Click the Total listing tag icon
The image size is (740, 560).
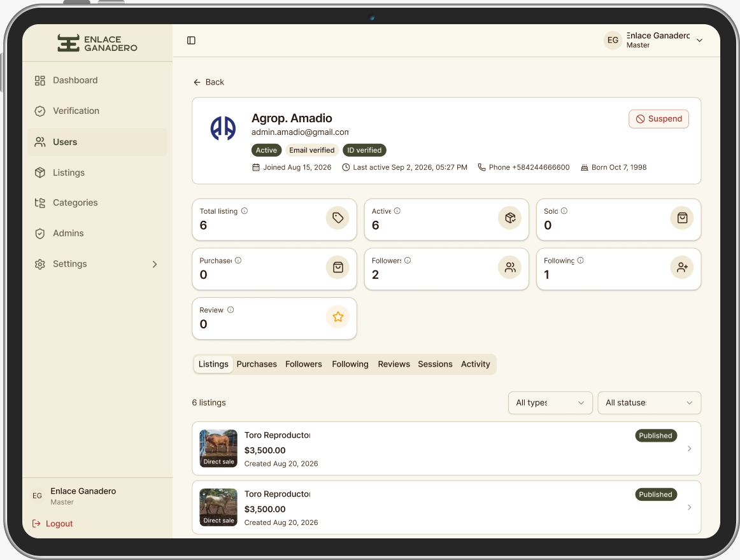click(338, 218)
